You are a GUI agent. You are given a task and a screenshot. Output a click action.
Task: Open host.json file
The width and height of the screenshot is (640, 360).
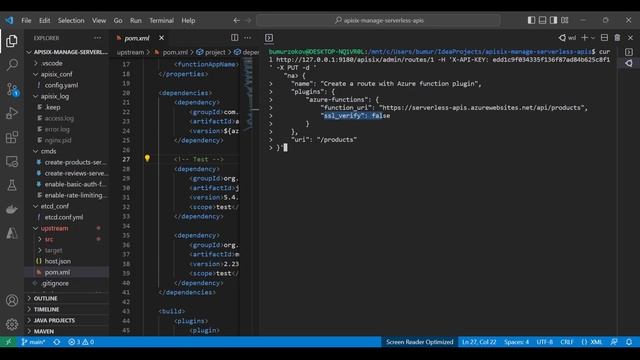click(x=67, y=261)
